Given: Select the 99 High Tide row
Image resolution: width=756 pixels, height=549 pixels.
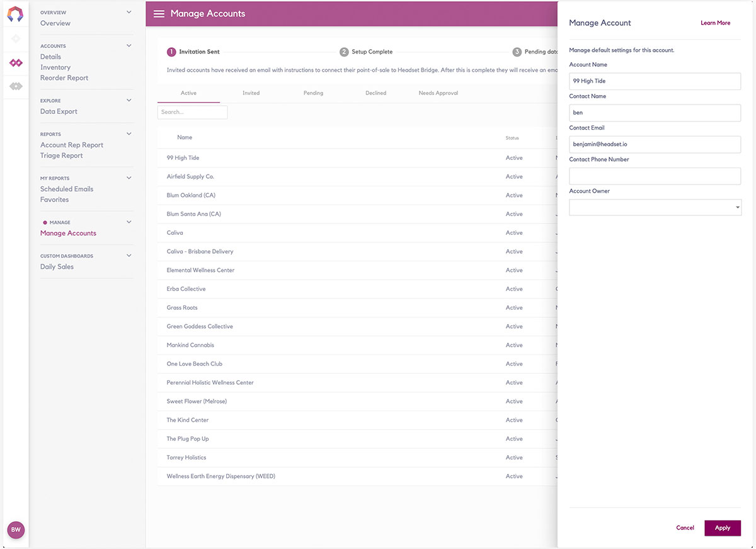Looking at the screenshot, I should (x=357, y=158).
